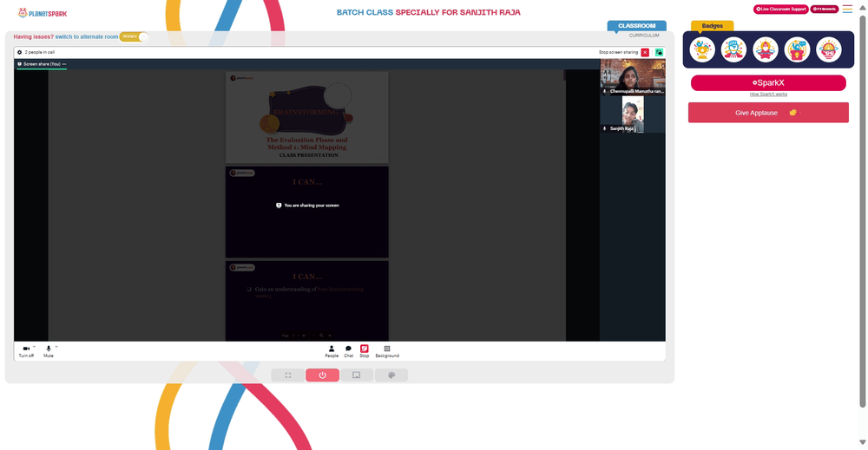Open the Chat panel
Screen dimensions: 868x450
348,352
